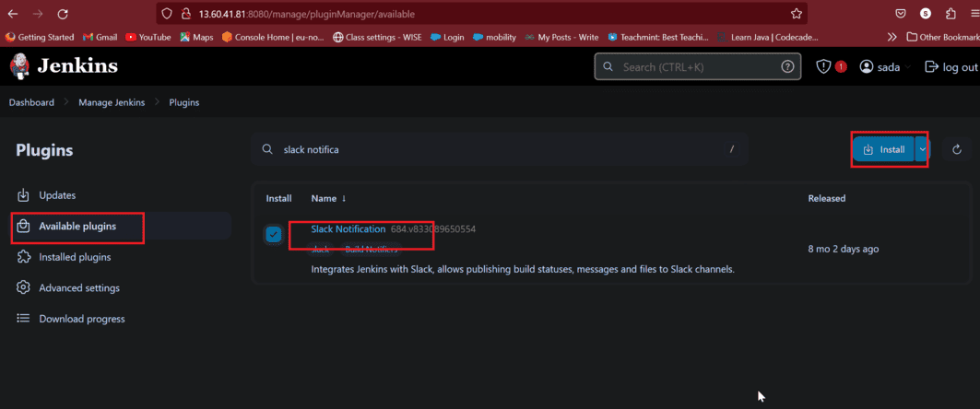Go to Manage Jenkins breadcrumb

tap(112, 102)
